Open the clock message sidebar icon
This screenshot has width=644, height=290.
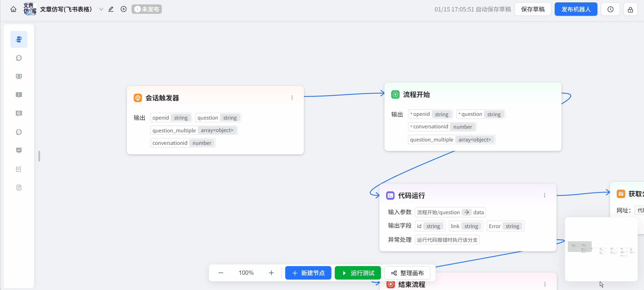click(19, 114)
